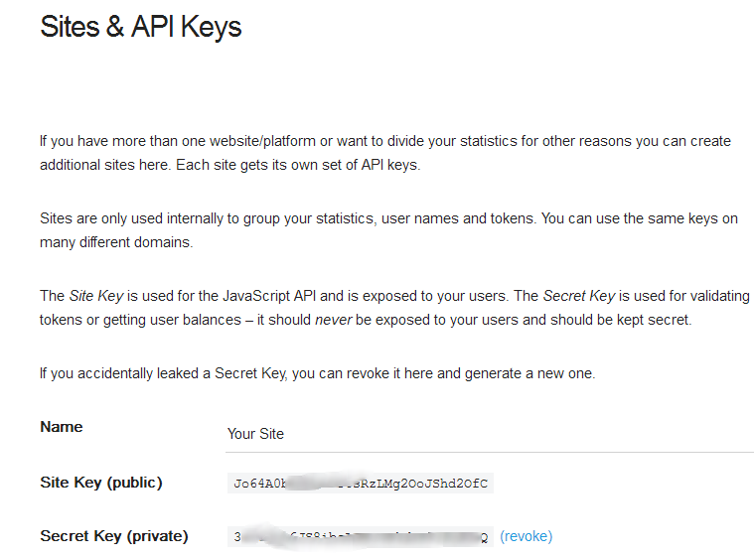Viewport: 754px width, 560px height.
Task: Click the italic word never
Action: point(333,320)
